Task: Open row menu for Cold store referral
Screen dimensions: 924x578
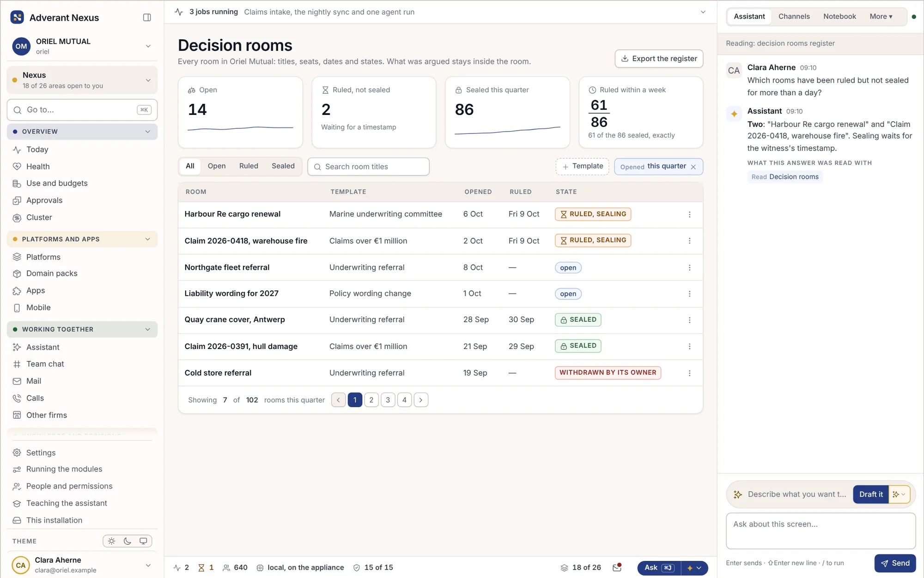Action: click(x=689, y=373)
